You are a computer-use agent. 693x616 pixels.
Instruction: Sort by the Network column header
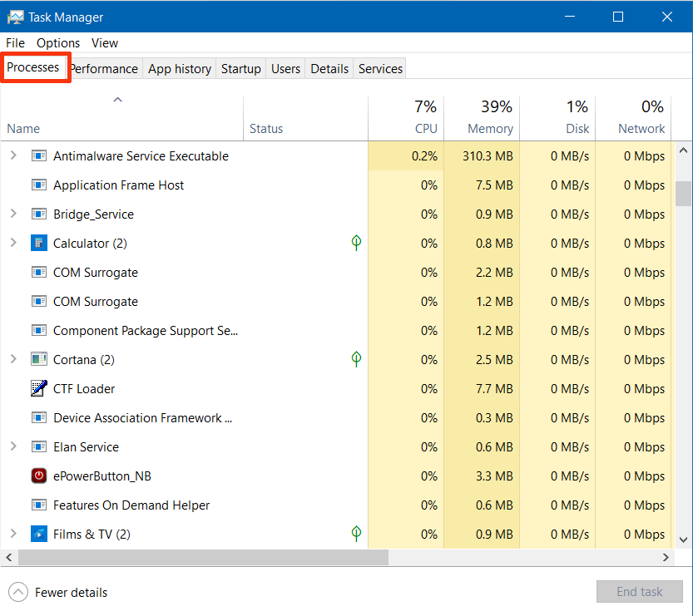click(x=633, y=118)
